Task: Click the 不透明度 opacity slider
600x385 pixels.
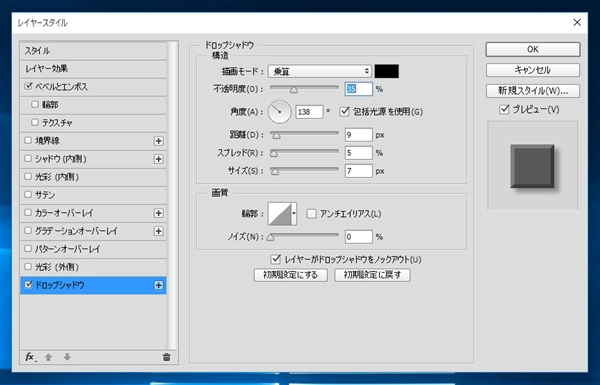Action: [304, 89]
